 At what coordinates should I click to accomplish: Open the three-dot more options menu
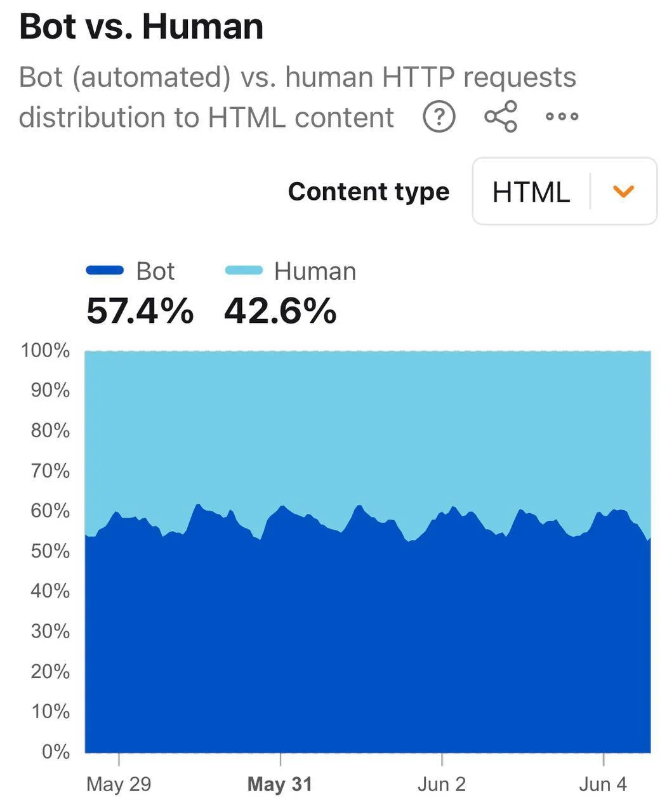click(562, 117)
